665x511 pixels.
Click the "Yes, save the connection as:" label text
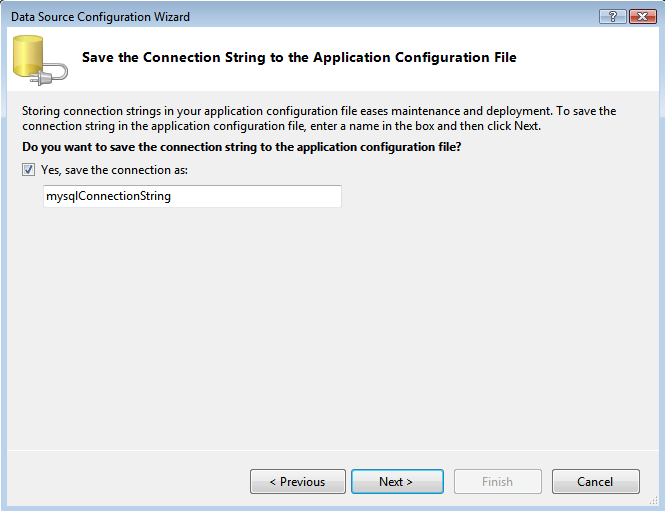coord(114,170)
